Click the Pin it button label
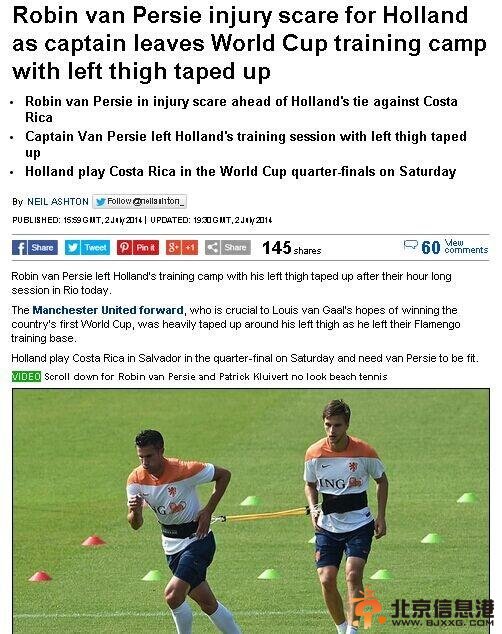The width and height of the screenshot is (502, 634). click(x=146, y=247)
